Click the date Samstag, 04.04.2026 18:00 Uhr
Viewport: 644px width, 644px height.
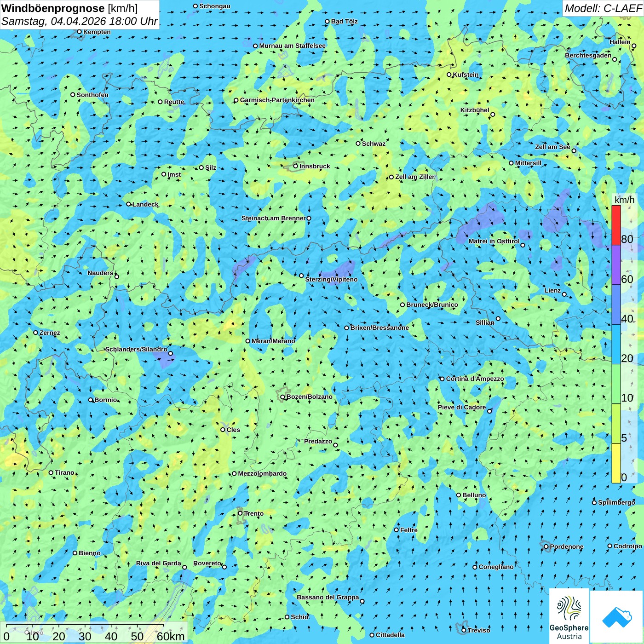(80, 21)
